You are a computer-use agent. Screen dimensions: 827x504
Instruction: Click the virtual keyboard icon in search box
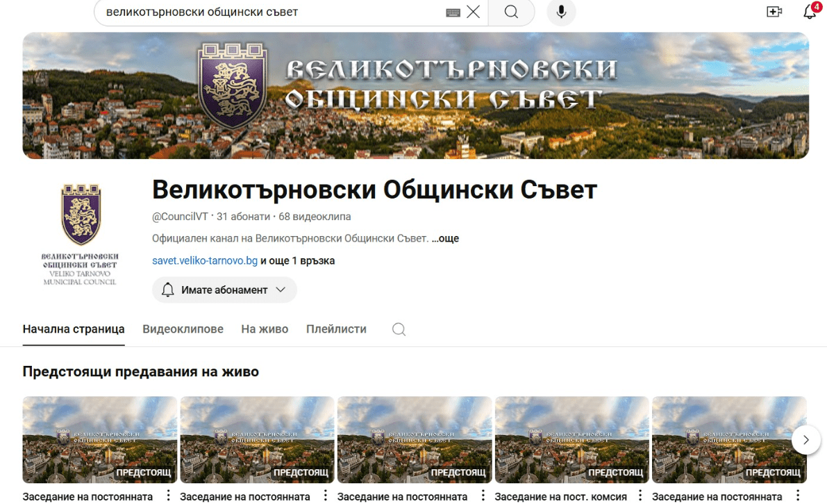coord(453,12)
